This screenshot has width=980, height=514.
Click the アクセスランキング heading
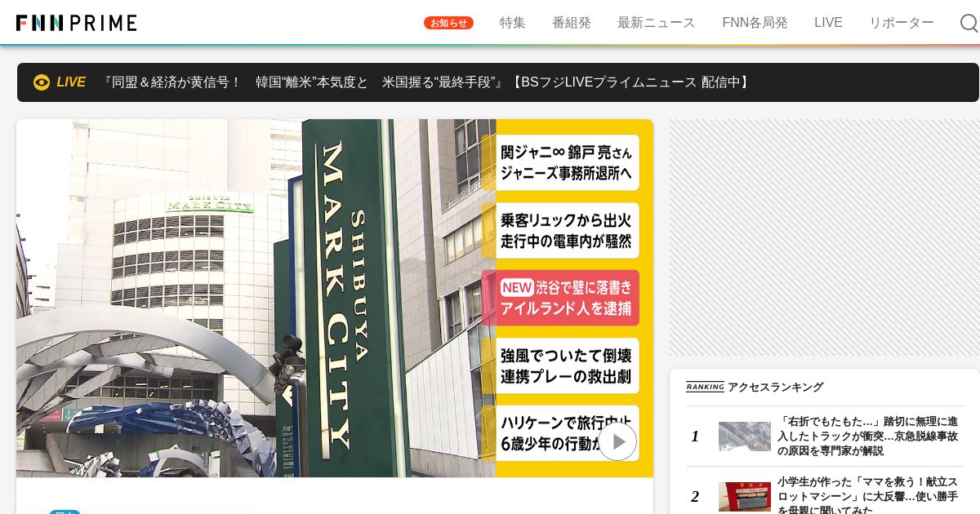775,388
